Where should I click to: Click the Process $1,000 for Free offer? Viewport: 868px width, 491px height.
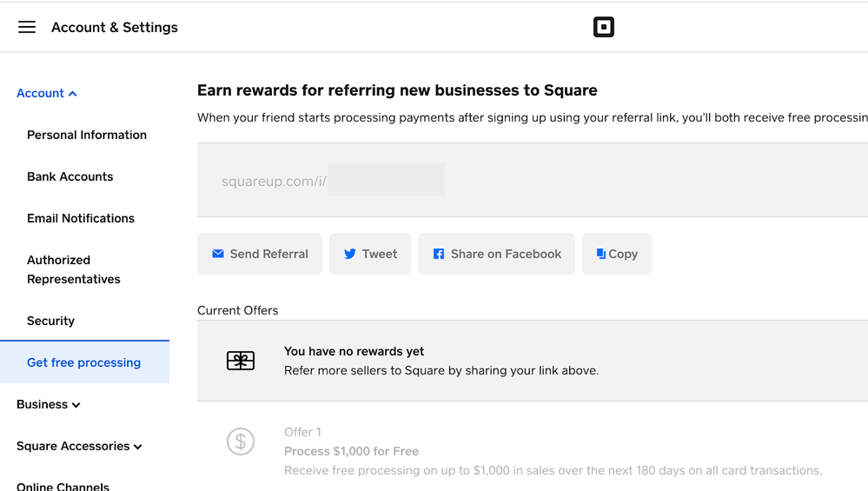click(x=351, y=451)
